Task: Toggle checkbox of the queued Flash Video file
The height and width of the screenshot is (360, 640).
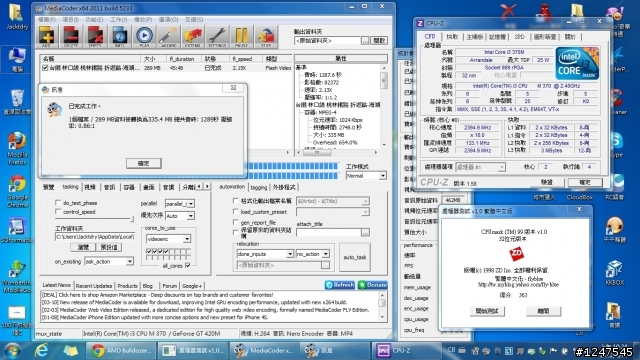Action: pyautogui.click(x=45, y=68)
